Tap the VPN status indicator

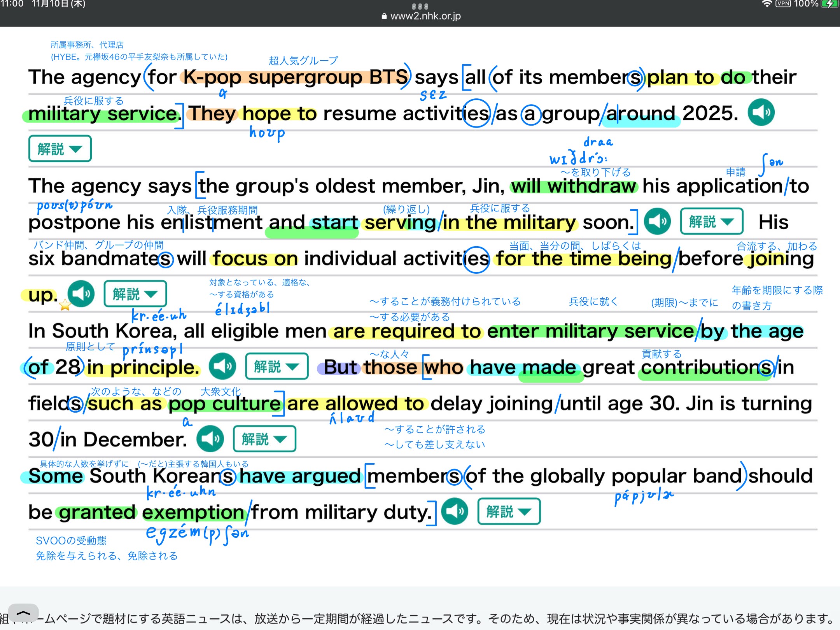pyautogui.click(x=783, y=4)
